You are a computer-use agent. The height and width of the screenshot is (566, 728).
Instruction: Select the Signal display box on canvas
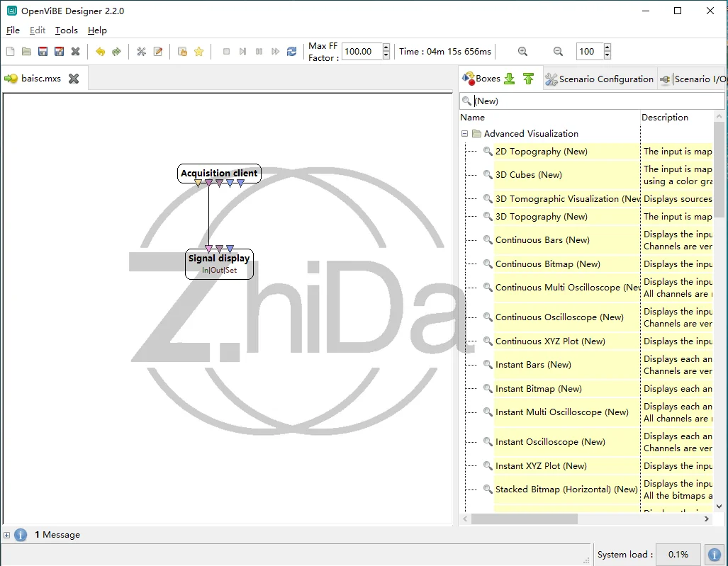coord(219,264)
